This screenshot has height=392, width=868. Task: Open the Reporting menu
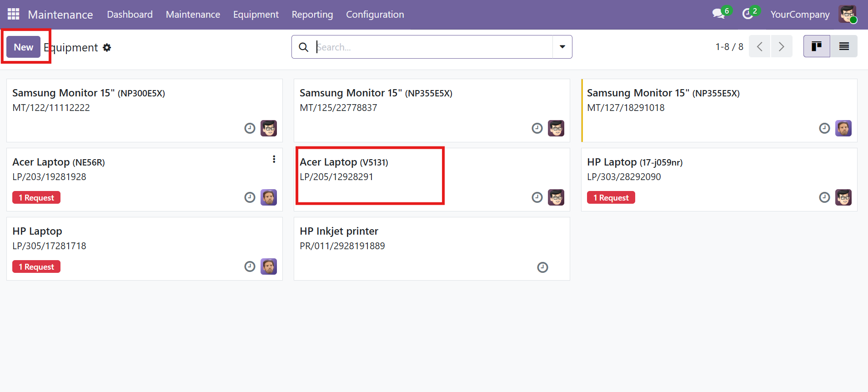pos(312,15)
